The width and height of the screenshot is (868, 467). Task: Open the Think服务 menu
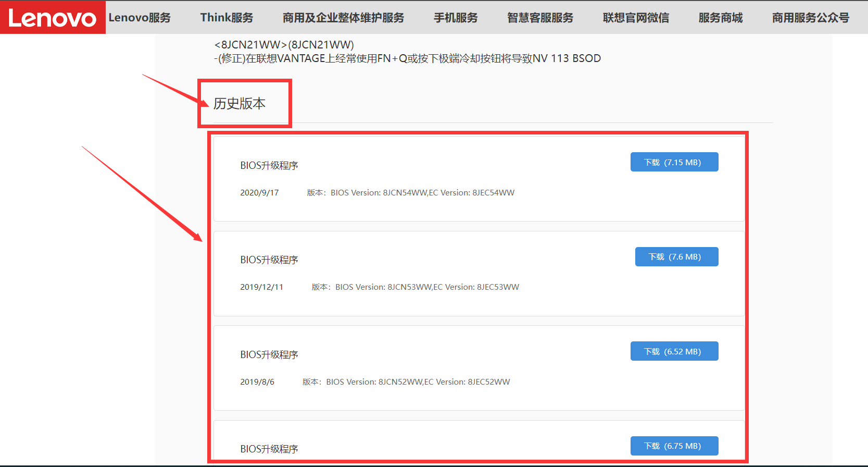coord(227,18)
